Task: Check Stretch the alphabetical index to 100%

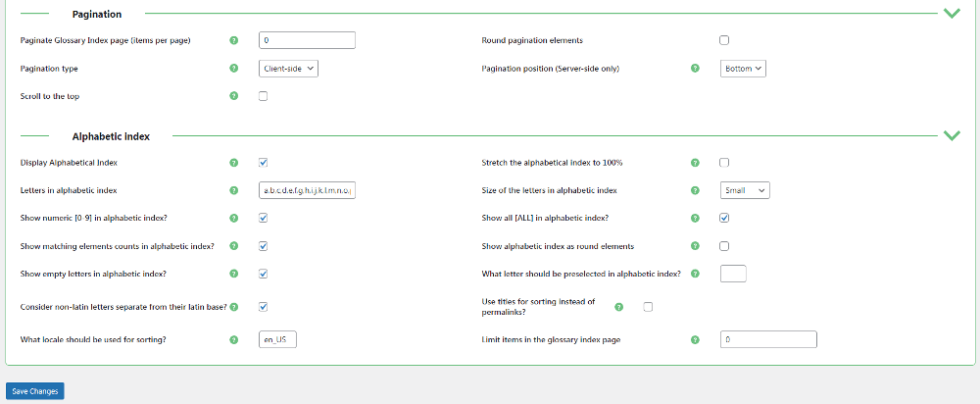Action: 724,163
